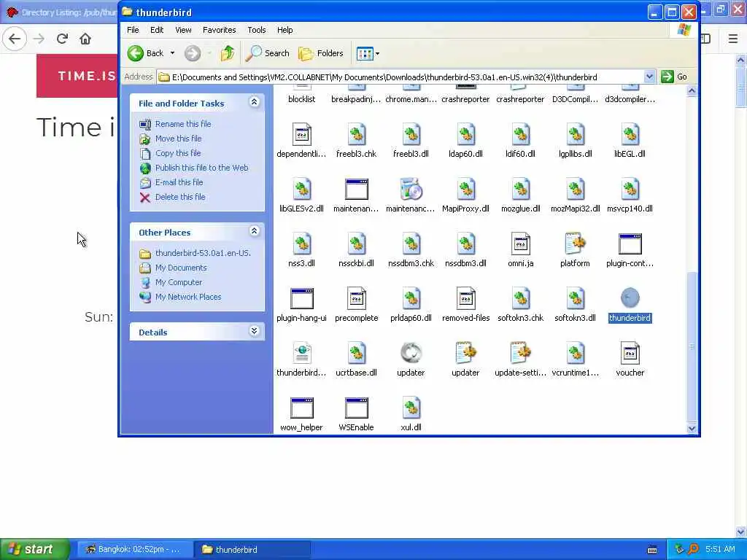This screenshot has height=560, width=747.
Task: Select the precomplete file icon
Action: [x=356, y=299]
